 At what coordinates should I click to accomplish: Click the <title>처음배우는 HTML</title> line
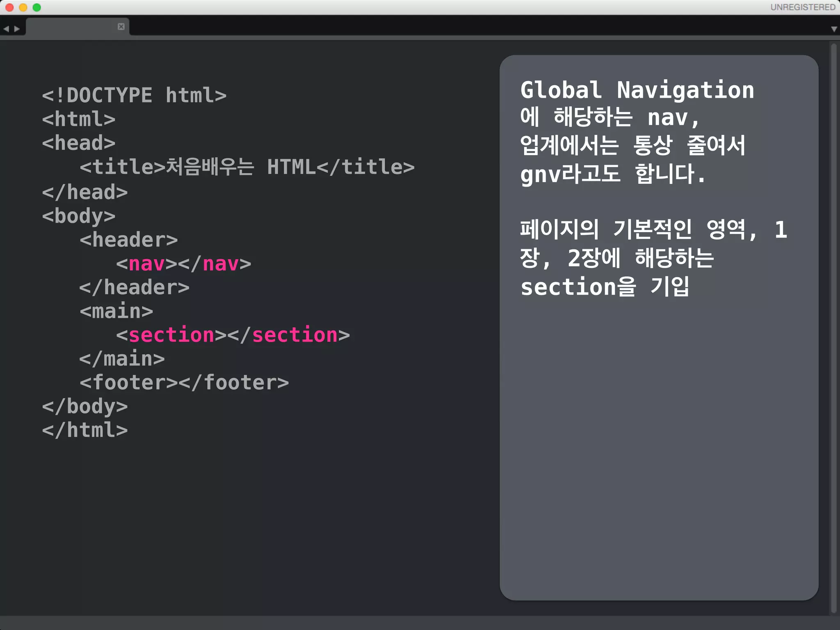pyautogui.click(x=247, y=167)
